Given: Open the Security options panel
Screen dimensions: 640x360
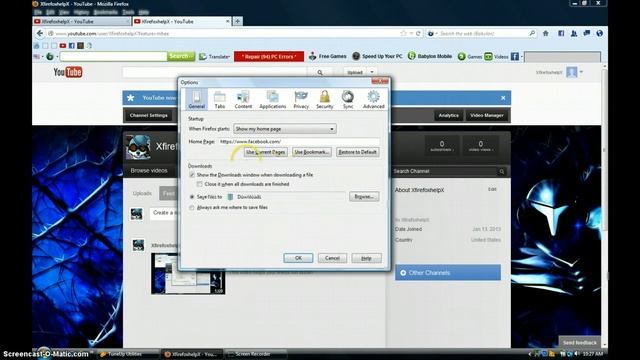Looking at the screenshot, I should pyautogui.click(x=324, y=99).
